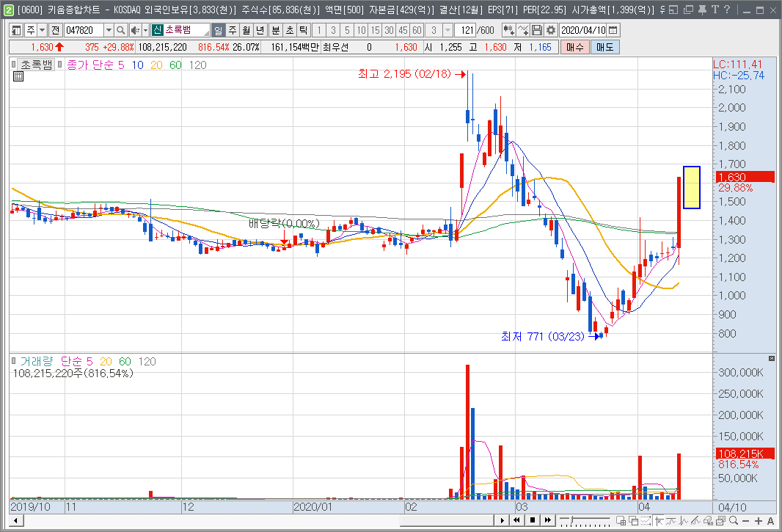Select the 5 interval button
This screenshot has width=782, height=532.
[x=347, y=30]
